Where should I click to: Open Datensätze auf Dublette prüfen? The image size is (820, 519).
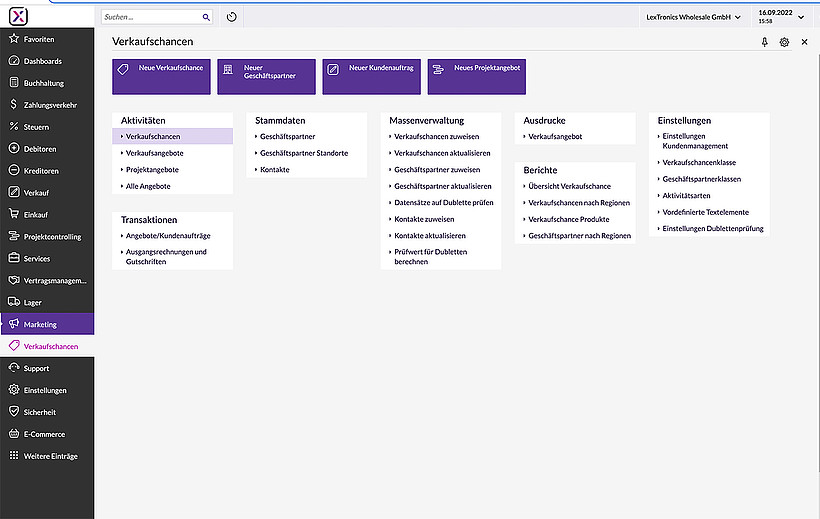coord(444,203)
